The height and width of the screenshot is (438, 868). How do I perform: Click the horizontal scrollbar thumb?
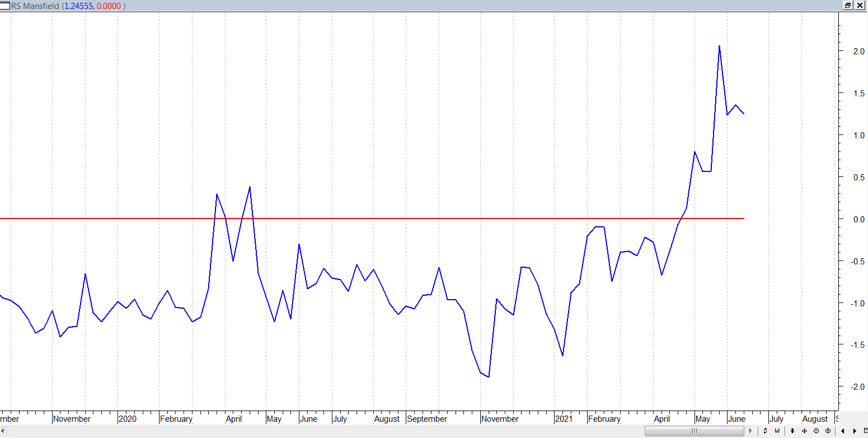[x=695, y=431]
